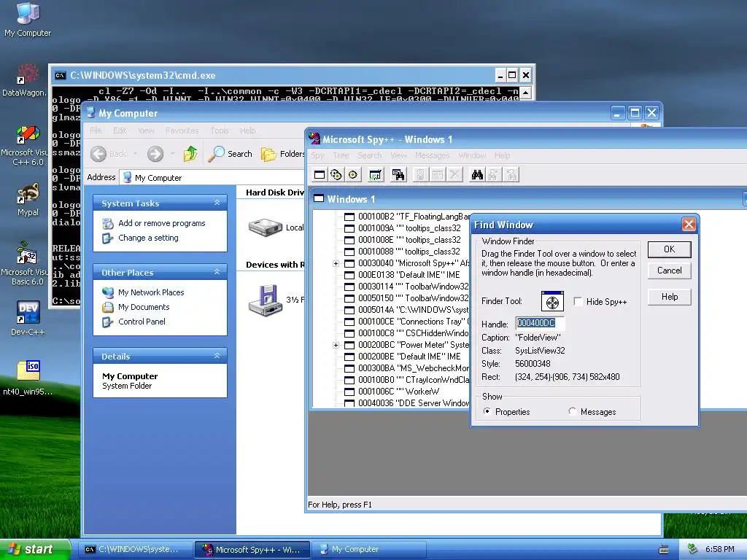This screenshot has height=560, width=747.
Task: Select the Mypal desktop shortcut
Action: [x=28, y=200]
